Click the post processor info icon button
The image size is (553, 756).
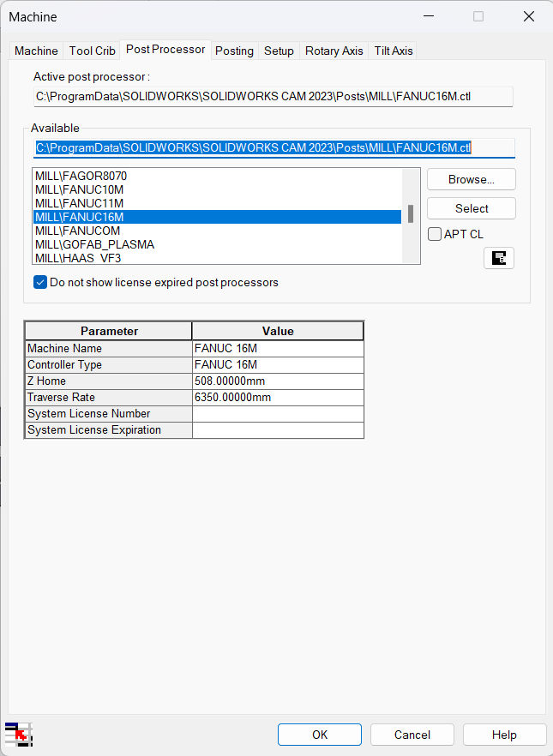(x=499, y=258)
